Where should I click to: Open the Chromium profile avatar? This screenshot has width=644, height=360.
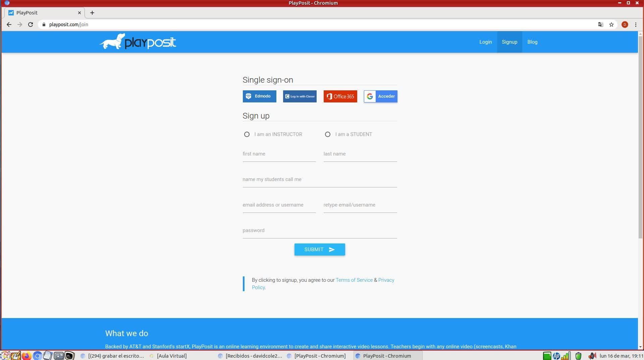point(625,25)
